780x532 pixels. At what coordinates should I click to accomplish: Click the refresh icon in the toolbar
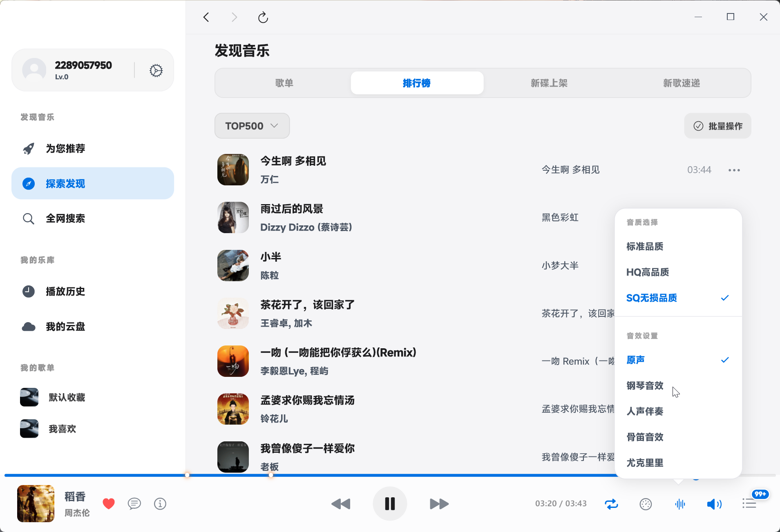click(x=263, y=17)
